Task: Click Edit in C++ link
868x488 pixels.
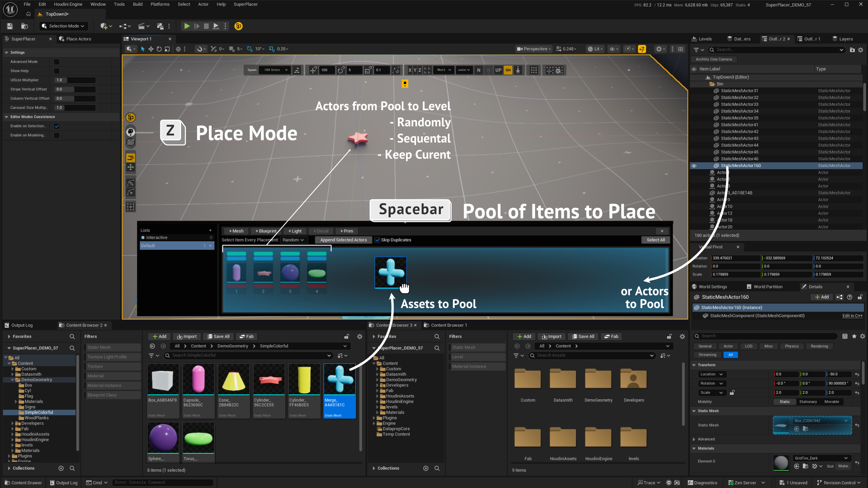Action: coord(852,316)
